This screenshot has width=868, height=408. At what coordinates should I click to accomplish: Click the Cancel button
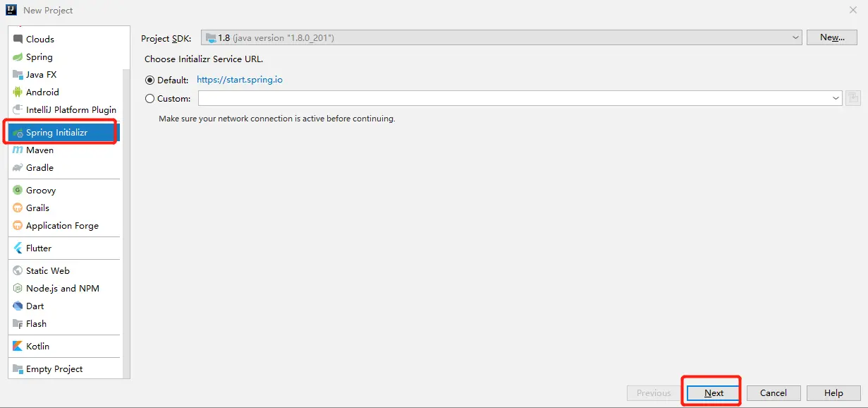click(774, 393)
